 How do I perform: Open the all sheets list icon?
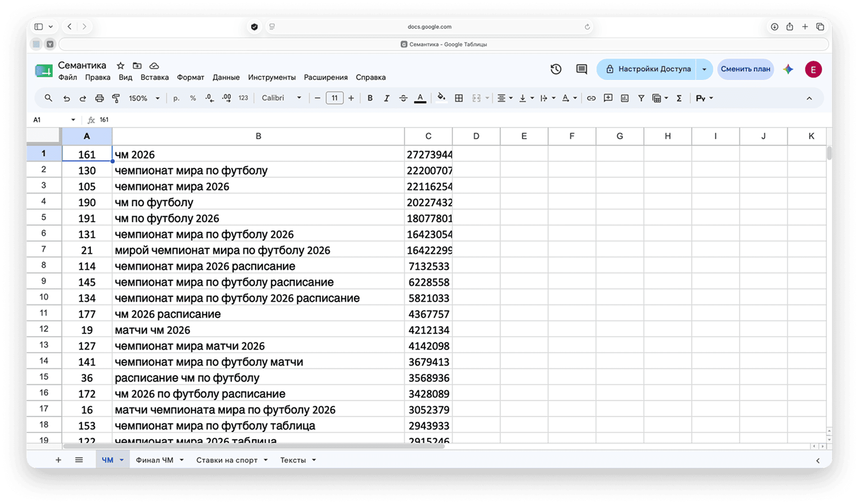[79, 460]
